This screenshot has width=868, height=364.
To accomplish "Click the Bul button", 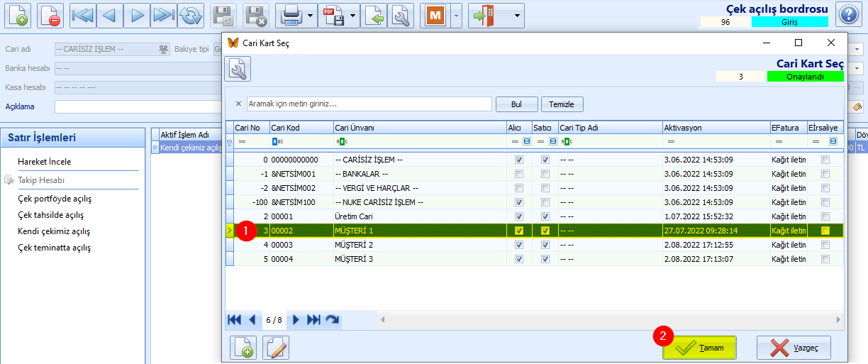I will (517, 104).
